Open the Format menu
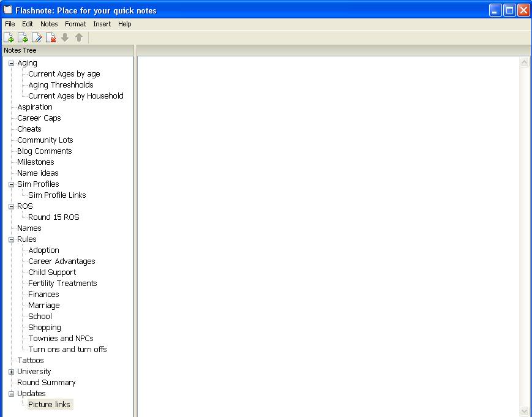 [x=75, y=24]
